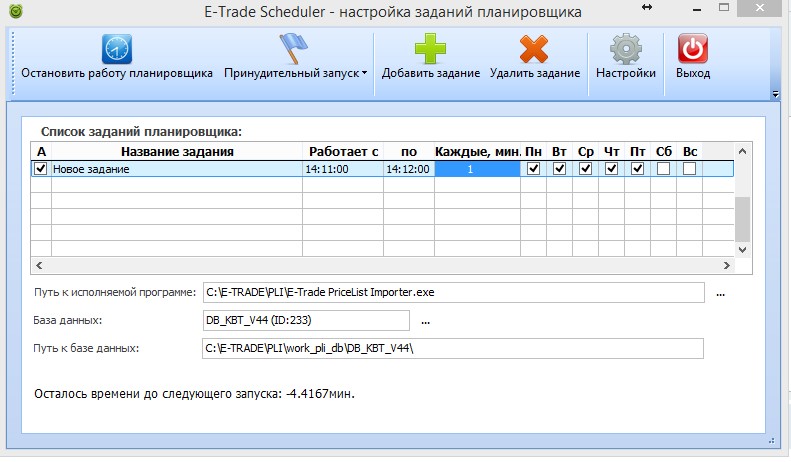Click the green app icon in the title bar
The height and width of the screenshot is (462, 791).
(16, 11)
